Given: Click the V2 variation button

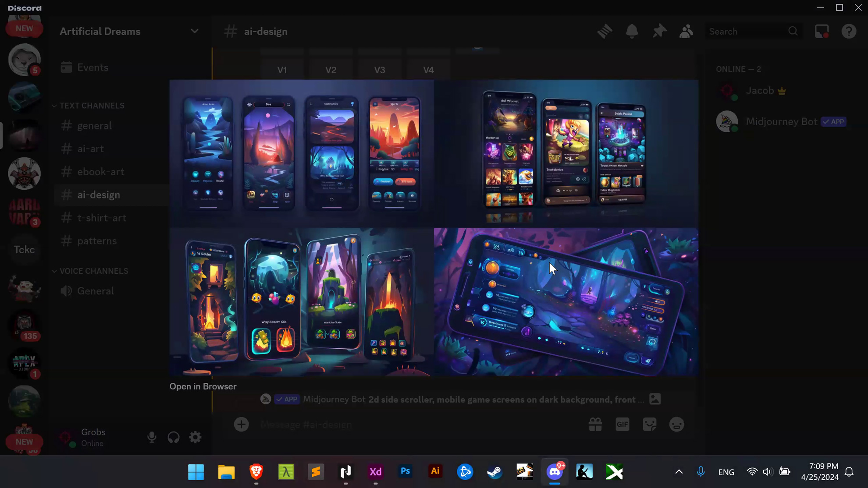Looking at the screenshot, I should click(331, 70).
